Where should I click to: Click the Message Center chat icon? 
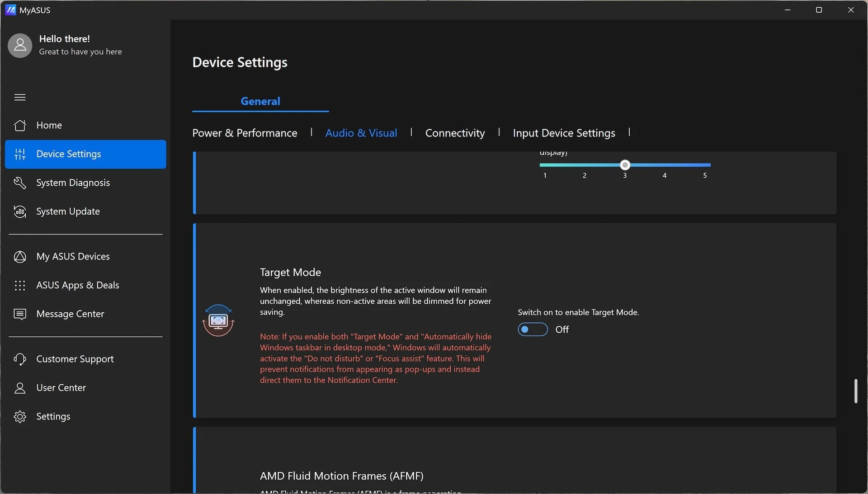(x=20, y=314)
